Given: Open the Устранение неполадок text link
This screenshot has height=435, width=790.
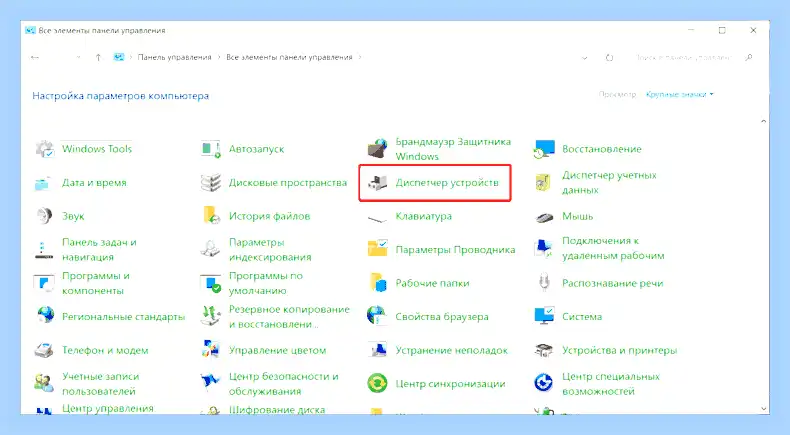Looking at the screenshot, I should (451, 350).
